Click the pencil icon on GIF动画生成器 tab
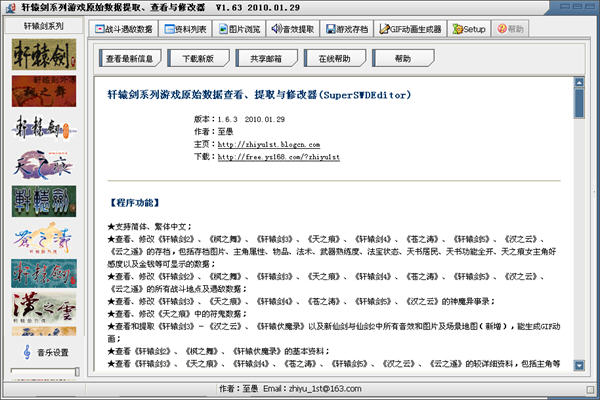 tap(384, 29)
